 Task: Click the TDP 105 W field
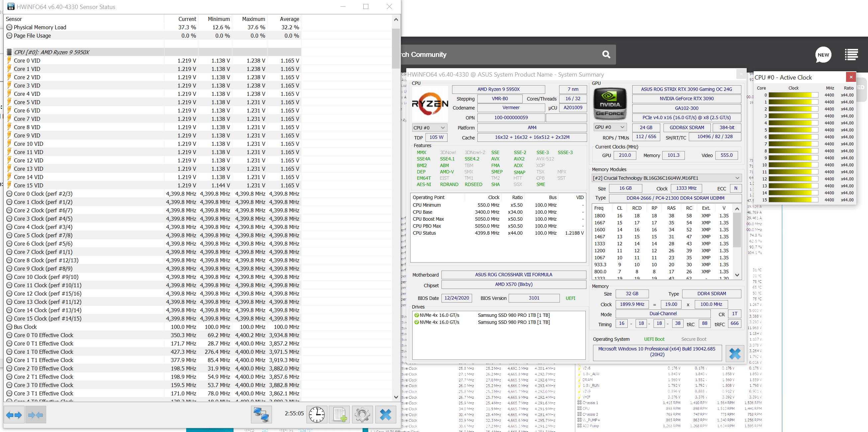pyautogui.click(x=436, y=137)
